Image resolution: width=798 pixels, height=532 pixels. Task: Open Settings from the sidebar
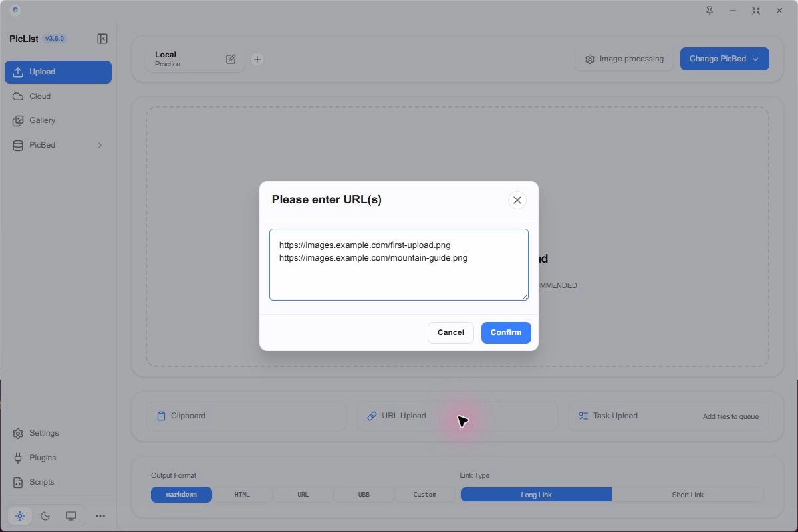[58, 433]
